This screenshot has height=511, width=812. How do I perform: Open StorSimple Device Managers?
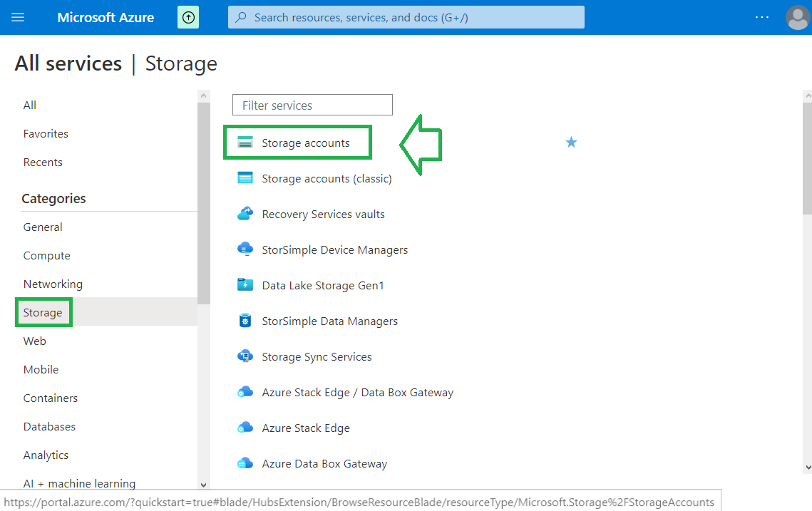pos(334,250)
